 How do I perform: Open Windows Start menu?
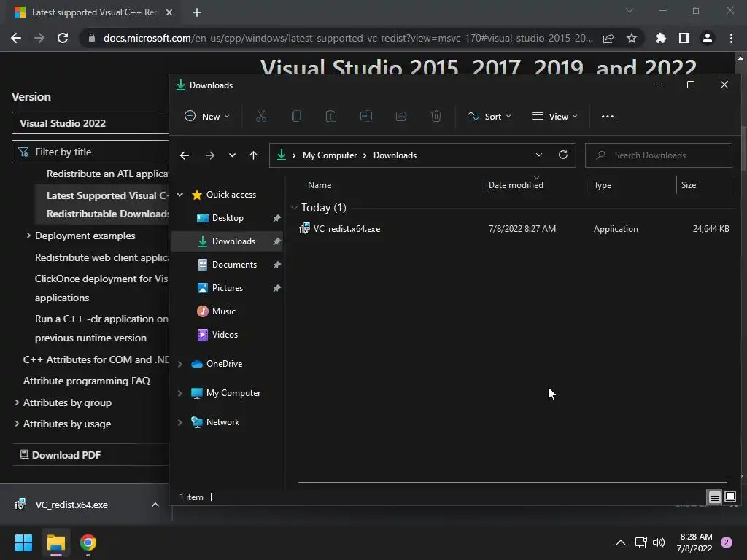23,542
